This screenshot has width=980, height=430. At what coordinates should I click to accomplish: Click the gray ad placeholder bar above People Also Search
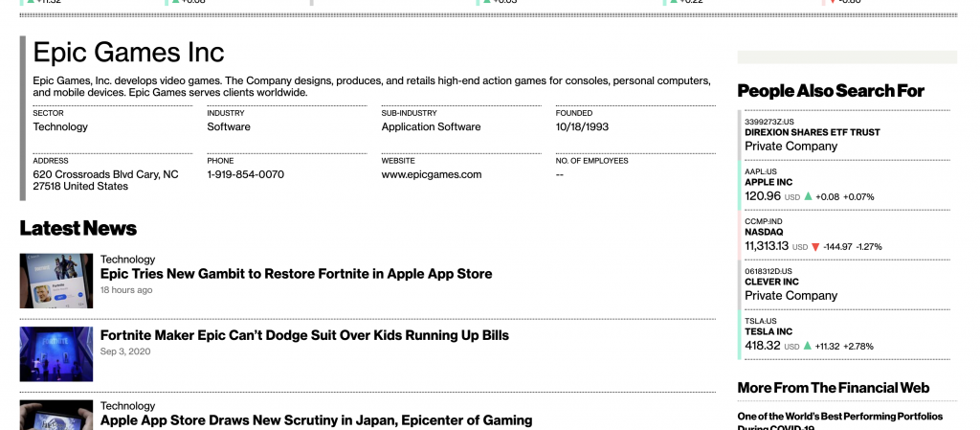click(847, 57)
